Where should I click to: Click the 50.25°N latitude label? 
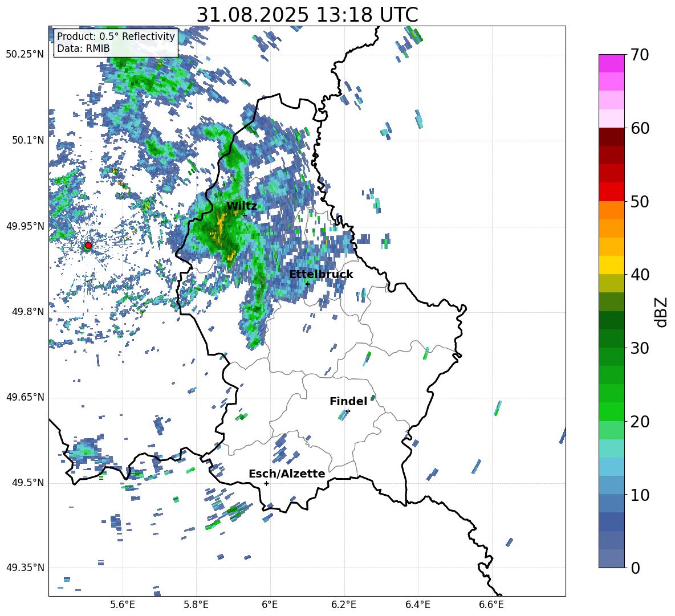pyautogui.click(x=25, y=55)
